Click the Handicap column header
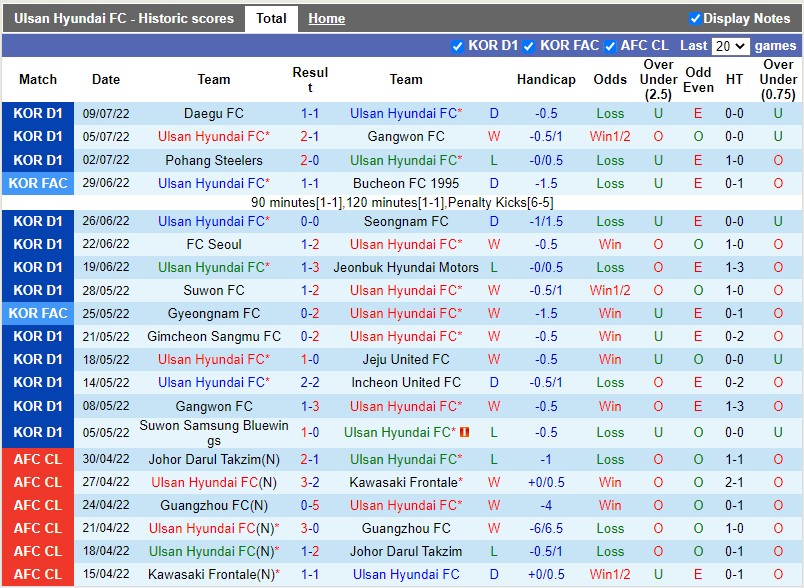This screenshot has height=588, width=804. pyautogui.click(x=546, y=79)
